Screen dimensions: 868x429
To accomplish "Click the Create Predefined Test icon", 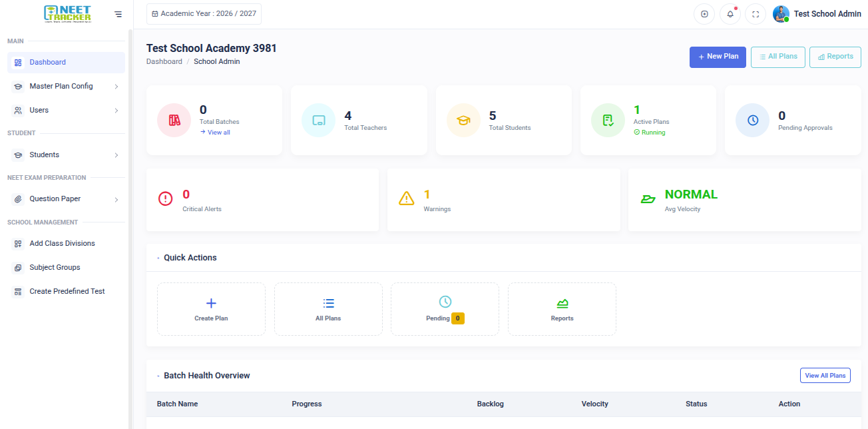I will coord(18,292).
